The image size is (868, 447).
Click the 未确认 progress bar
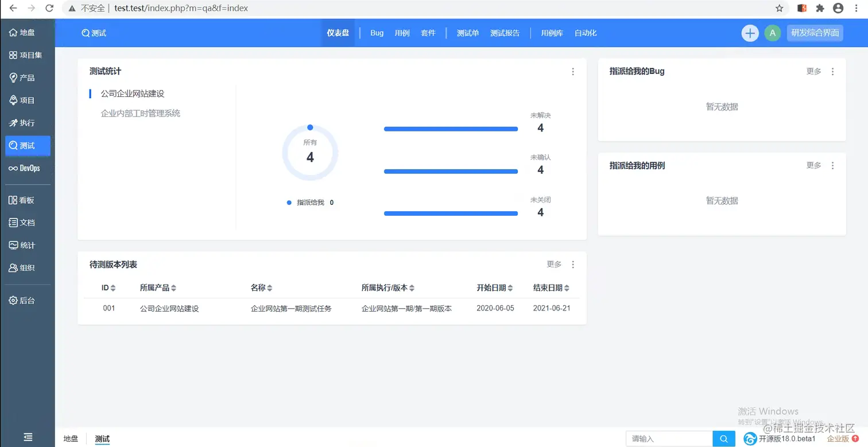pos(451,172)
